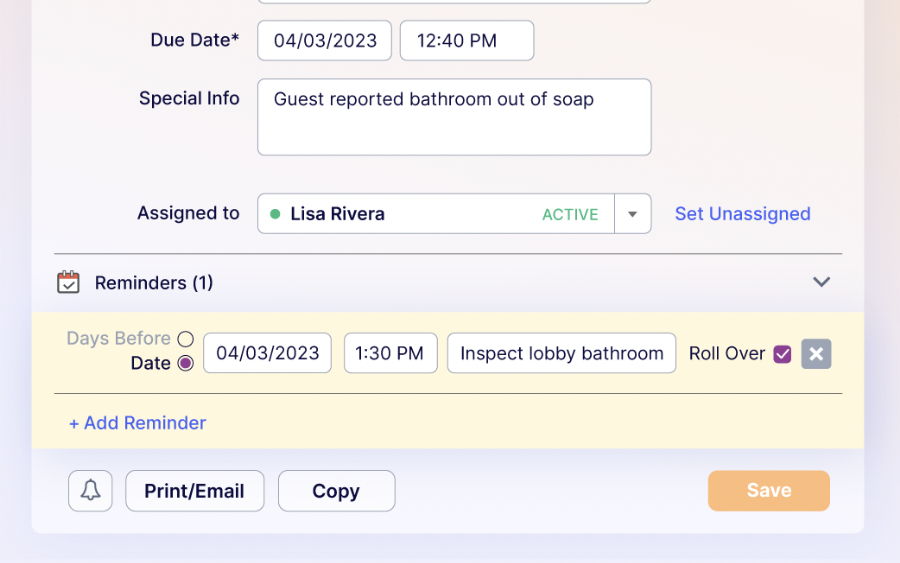Image resolution: width=900 pixels, height=563 pixels.
Task: Click the Due Date field 04/03/2023
Action: coord(325,41)
